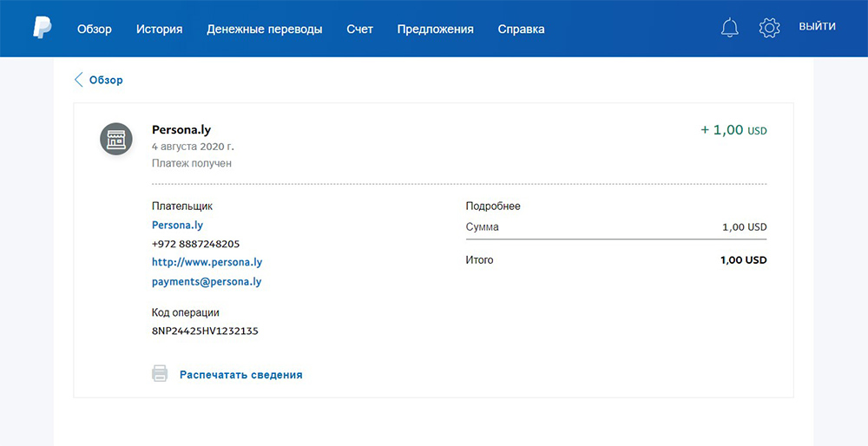The image size is (868, 446).
Task: Click the Итого total 1,00 USD value
Action: coord(744,260)
